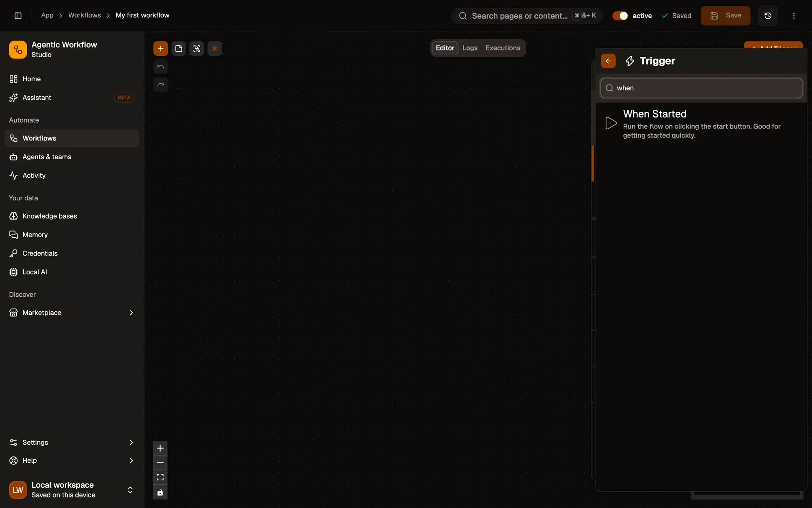Click the Marketplace store icon

tap(13, 313)
